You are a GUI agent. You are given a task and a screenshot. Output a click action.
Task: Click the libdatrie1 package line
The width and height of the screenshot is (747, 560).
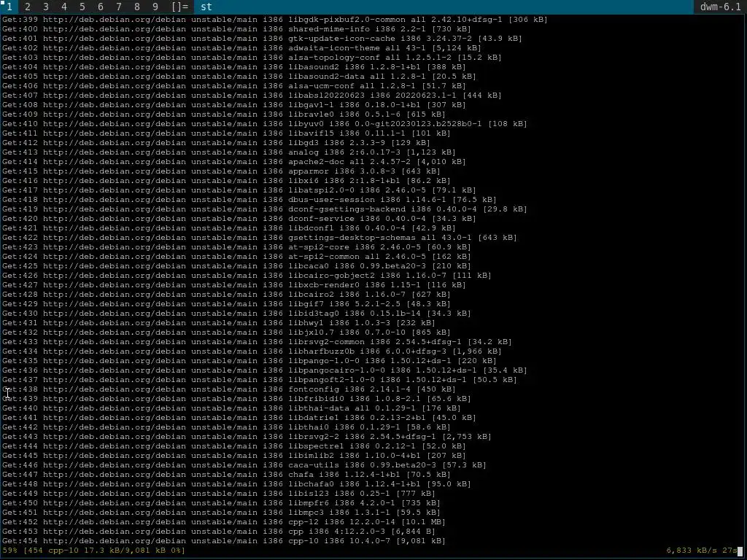[239, 418]
